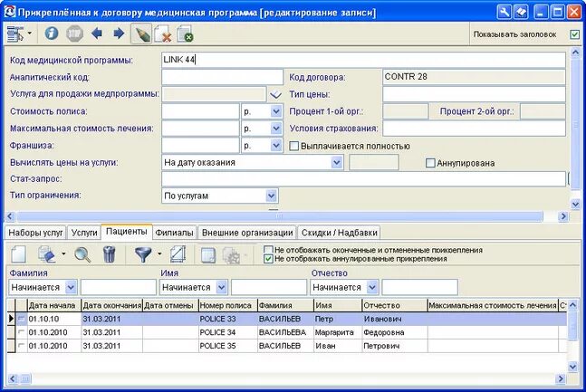Click the blue info icon in toolbar
The width and height of the screenshot is (586, 392).
pyautogui.click(x=52, y=33)
